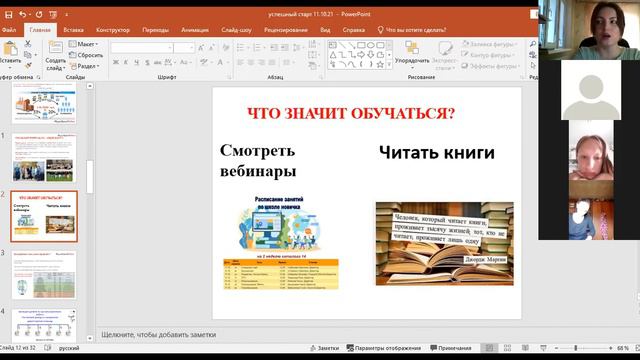This screenshot has width=640, height=360.
Task: Create a new slide with Создать слайд
Action: pos(55,56)
